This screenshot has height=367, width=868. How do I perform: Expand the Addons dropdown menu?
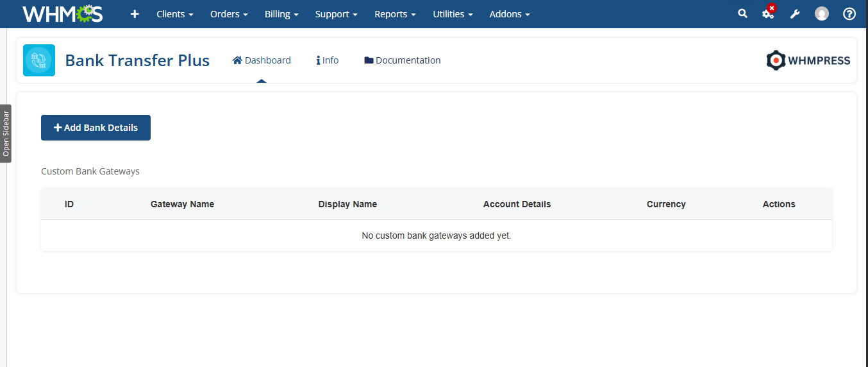click(x=510, y=14)
